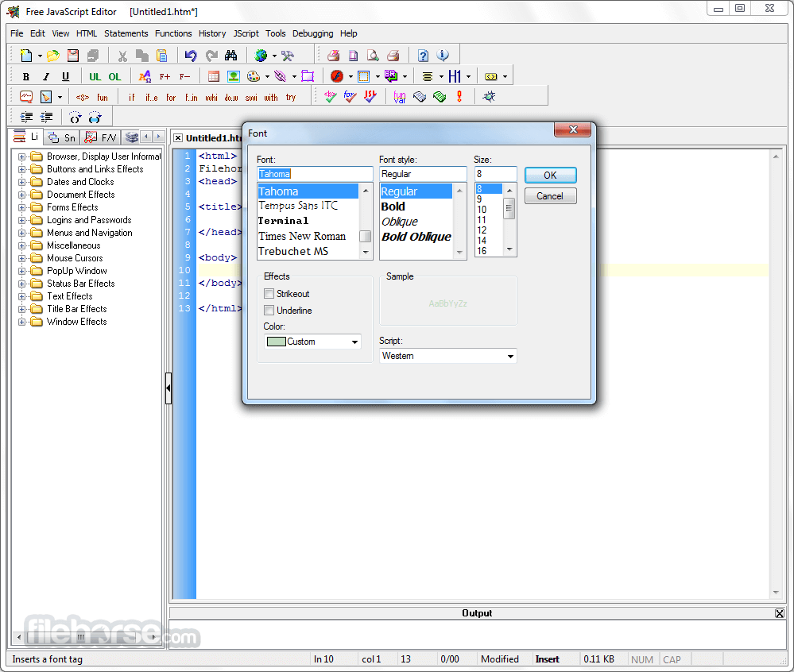Click the New file icon
The width and height of the screenshot is (794, 672).
click(25, 55)
